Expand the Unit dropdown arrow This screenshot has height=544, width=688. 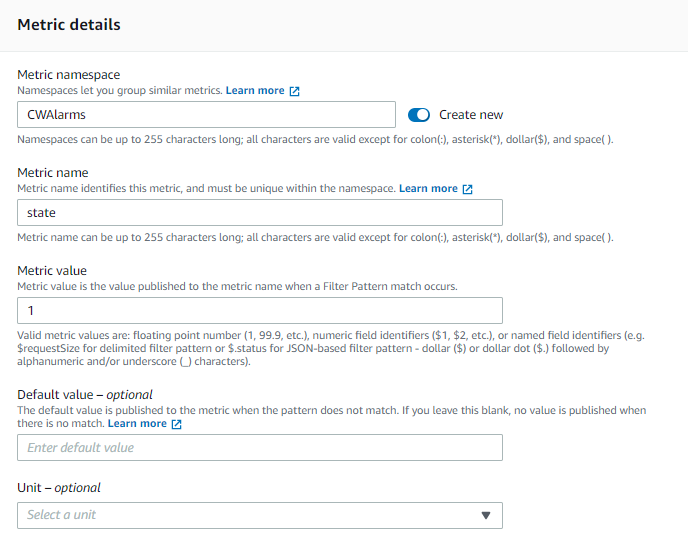486,515
